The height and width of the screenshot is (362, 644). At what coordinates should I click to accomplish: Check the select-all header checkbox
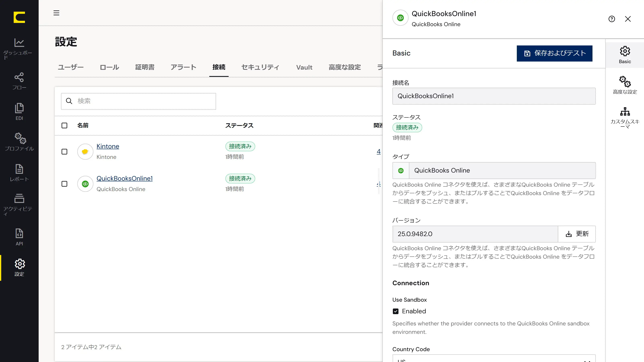coord(64,125)
